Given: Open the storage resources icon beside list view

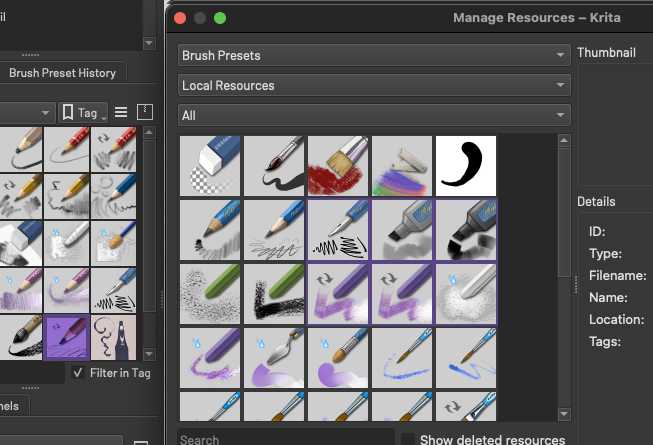Looking at the screenshot, I should tap(145, 112).
